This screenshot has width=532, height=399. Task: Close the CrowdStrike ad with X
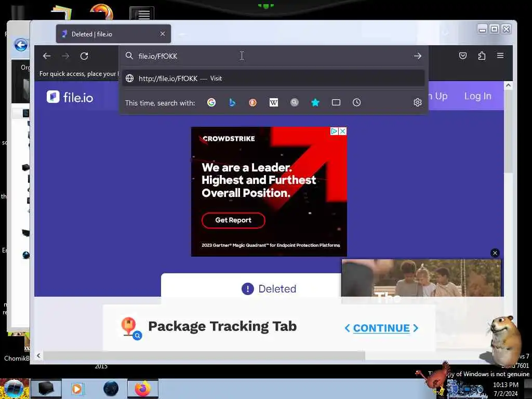point(343,131)
